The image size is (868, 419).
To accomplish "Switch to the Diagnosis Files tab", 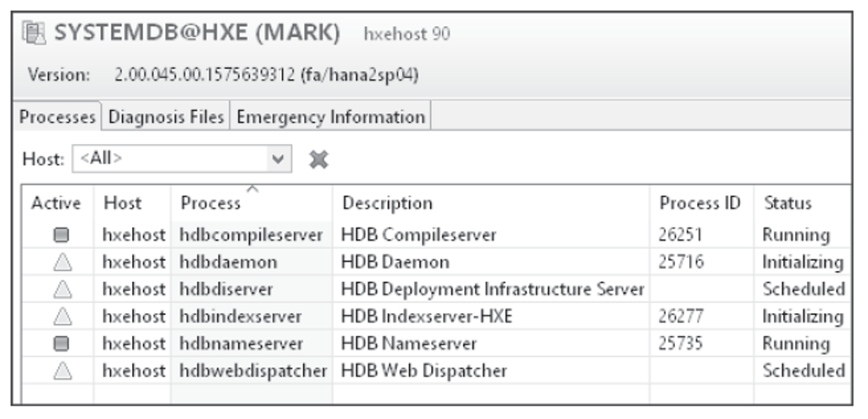I will tap(165, 117).
